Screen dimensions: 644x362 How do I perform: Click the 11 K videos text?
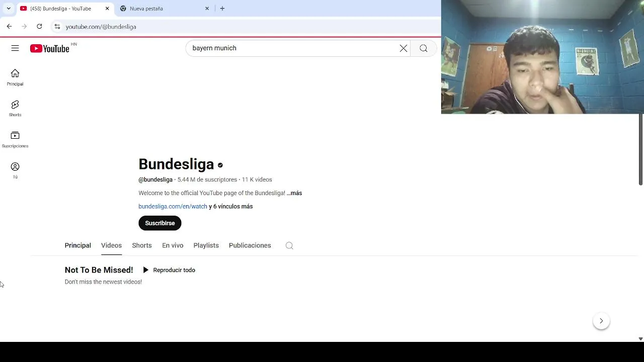tap(257, 179)
